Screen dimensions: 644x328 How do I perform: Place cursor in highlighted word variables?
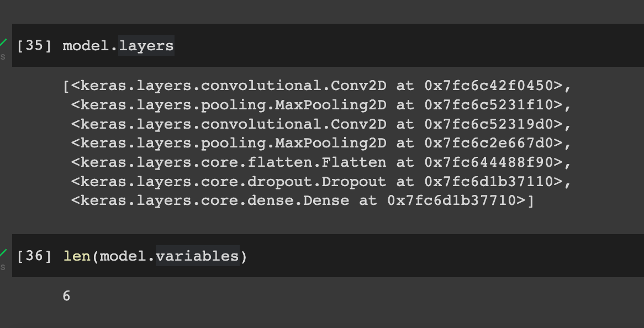[x=198, y=256]
